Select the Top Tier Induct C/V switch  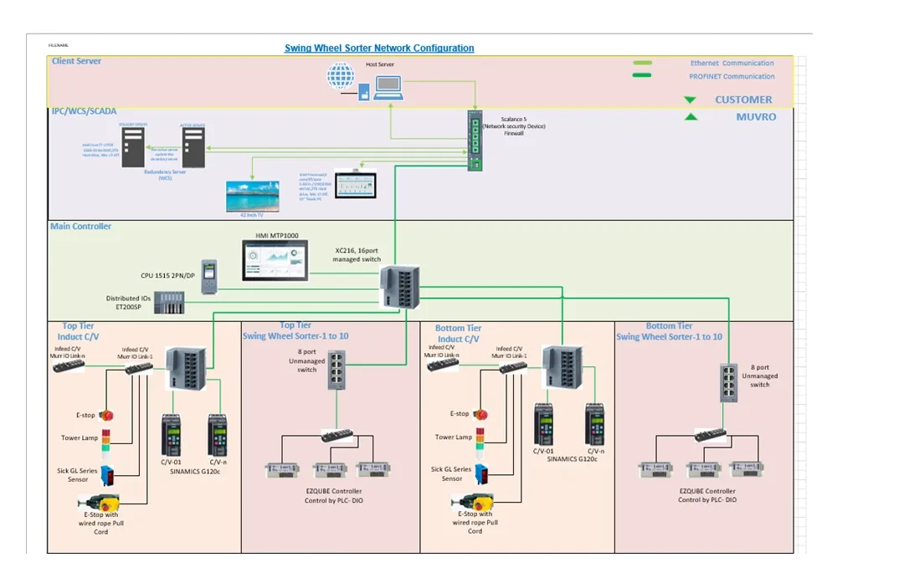[x=186, y=368]
